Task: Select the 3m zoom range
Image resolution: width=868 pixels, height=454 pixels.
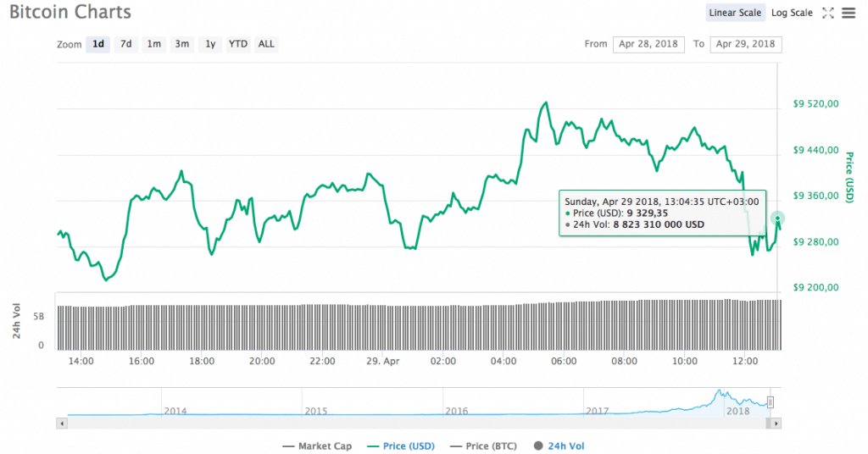Action: tap(182, 44)
